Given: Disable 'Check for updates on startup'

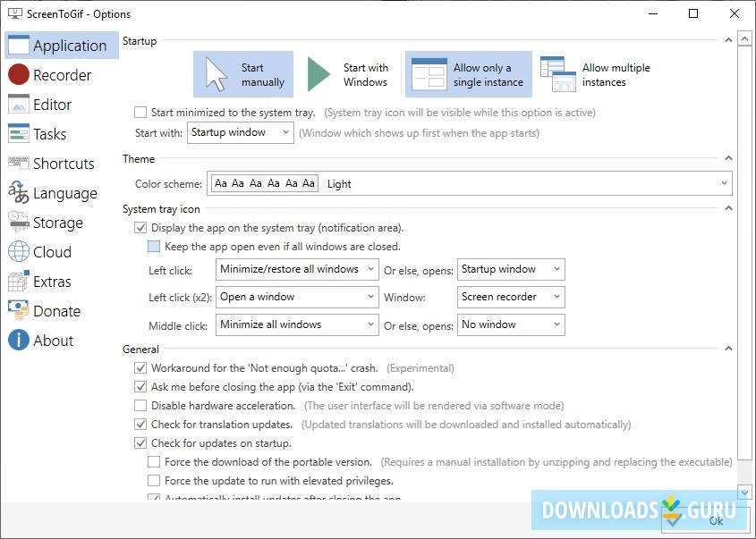Looking at the screenshot, I should [x=140, y=442].
